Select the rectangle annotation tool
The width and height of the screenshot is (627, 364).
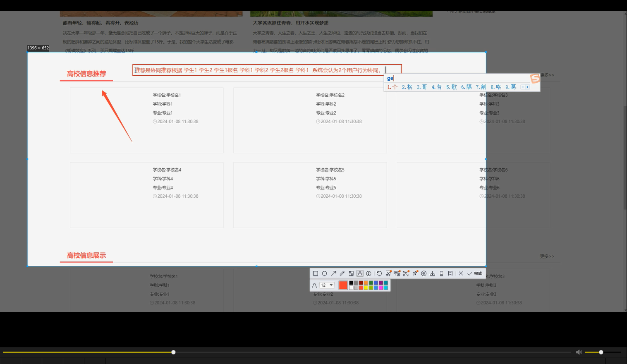(x=316, y=273)
